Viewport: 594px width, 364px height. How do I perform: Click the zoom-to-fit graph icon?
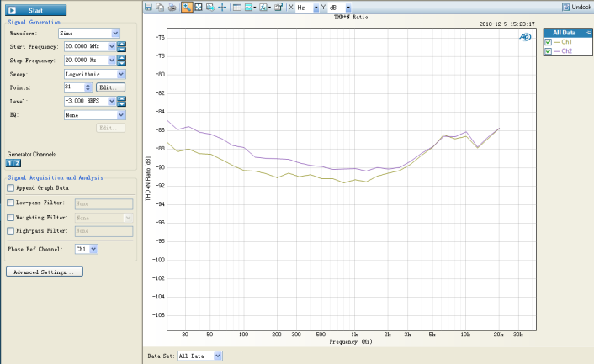198,7
